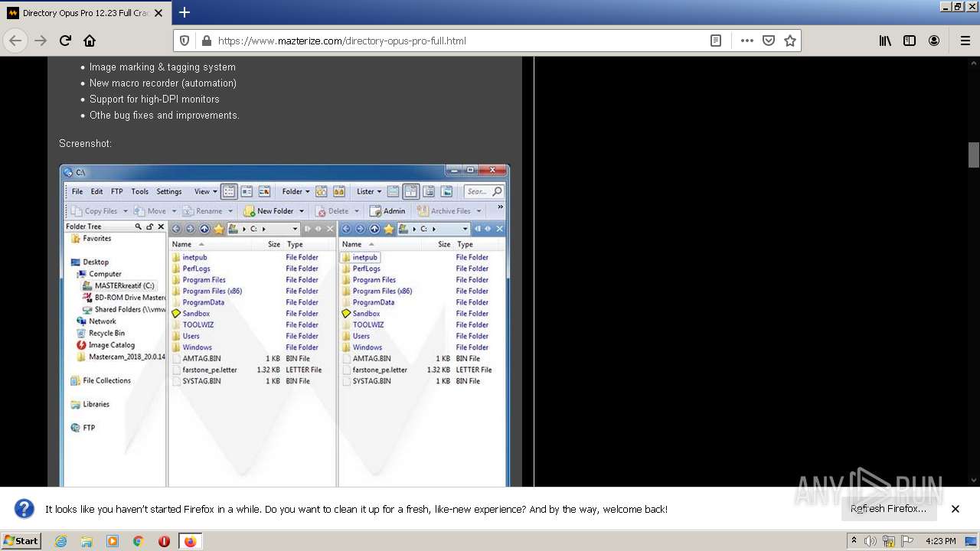Click Copy Files in the Opus toolbar
This screenshot has height=551, width=980.
(96, 211)
